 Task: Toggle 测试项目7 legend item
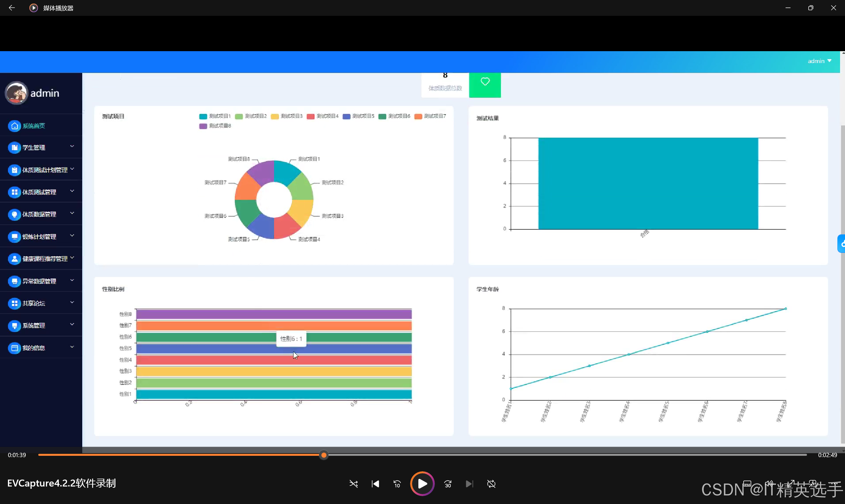tap(430, 116)
